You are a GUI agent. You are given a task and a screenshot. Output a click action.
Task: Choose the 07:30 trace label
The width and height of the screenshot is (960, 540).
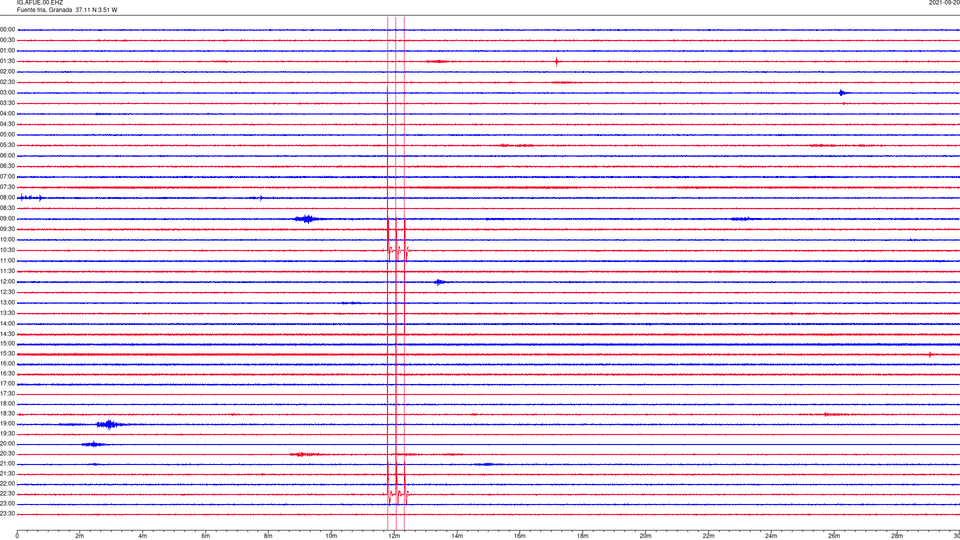(7, 187)
